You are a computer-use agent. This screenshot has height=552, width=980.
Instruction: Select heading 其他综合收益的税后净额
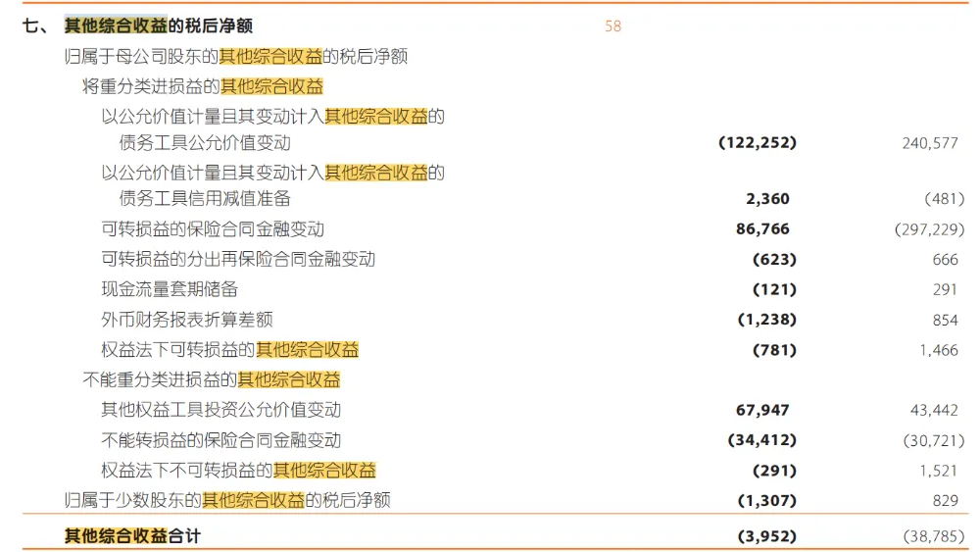coord(159,25)
